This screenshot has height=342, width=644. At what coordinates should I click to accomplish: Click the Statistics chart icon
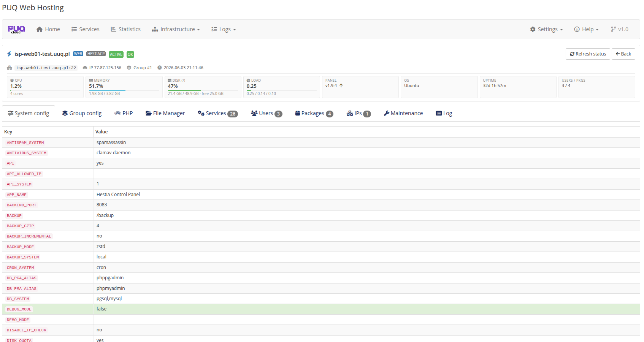click(x=113, y=29)
